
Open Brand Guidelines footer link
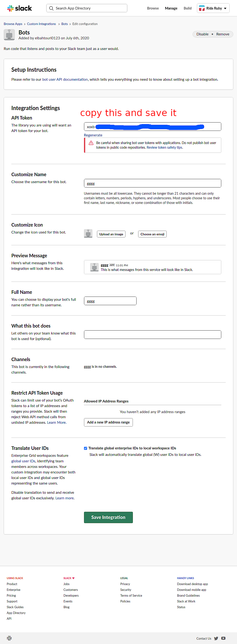point(188,595)
